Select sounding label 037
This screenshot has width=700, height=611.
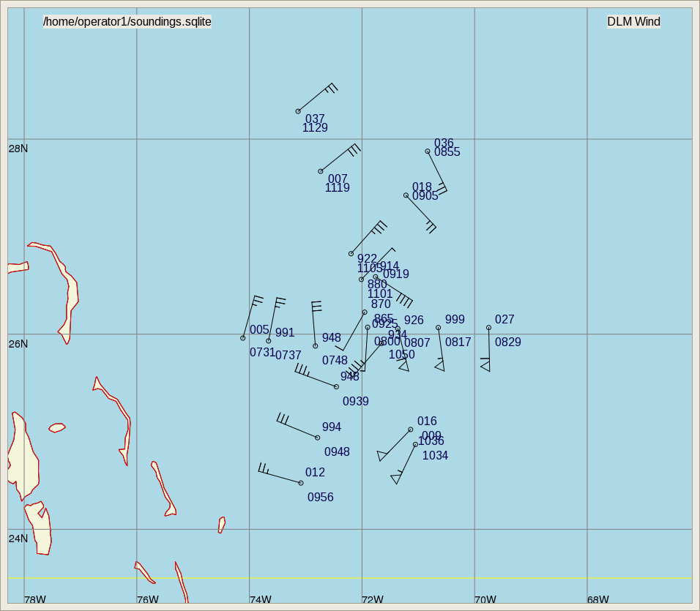pyautogui.click(x=315, y=119)
